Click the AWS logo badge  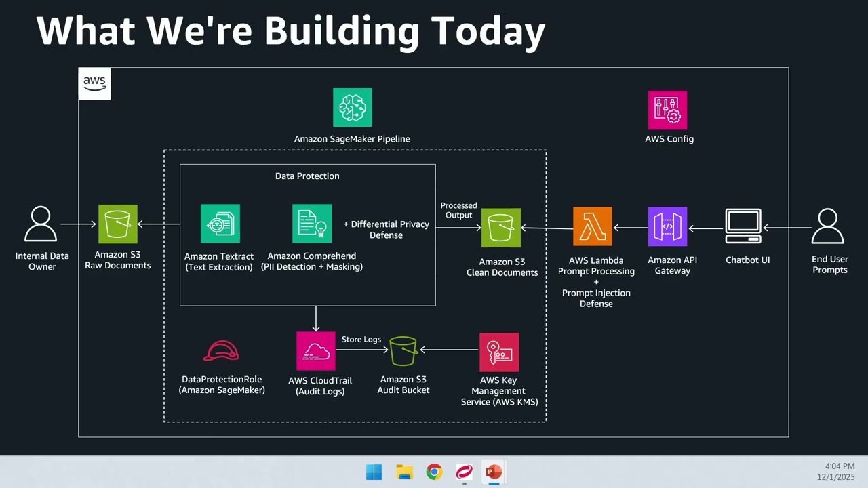tap(94, 83)
